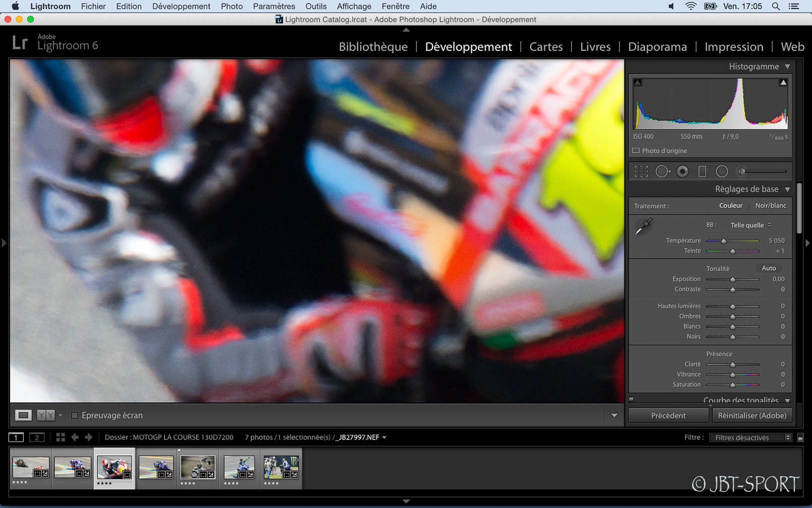Open the Développement menu

181,7
